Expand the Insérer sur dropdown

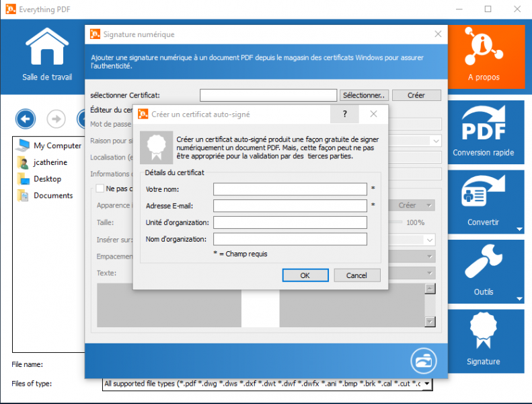tap(430, 240)
